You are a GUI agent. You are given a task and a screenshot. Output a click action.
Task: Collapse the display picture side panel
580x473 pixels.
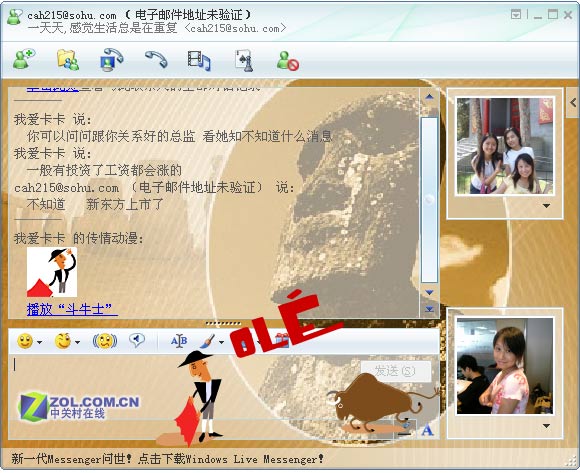[x=573, y=102]
